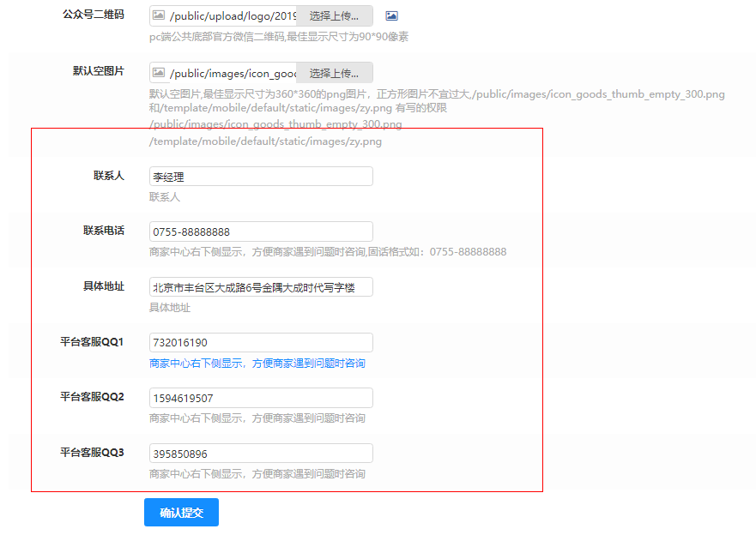The width and height of the screenshot is (756, 541).
Task: Click the 平台客服QQ3 field showing 395850896
Action: click(261, 454)
